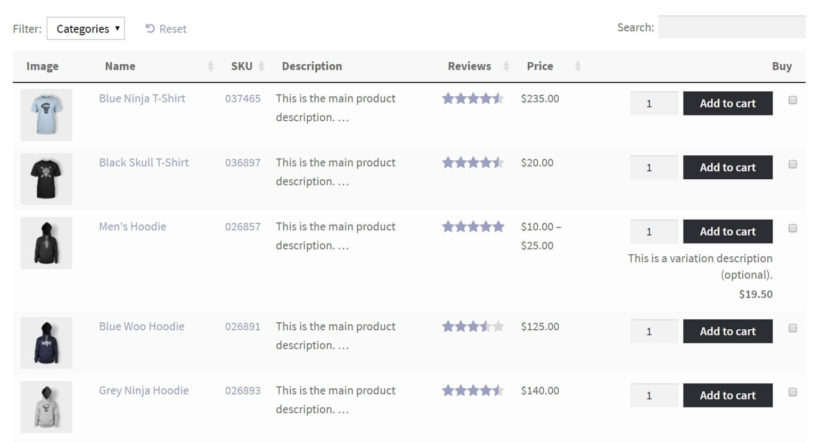
Task: Select the Men's Hoodie buy checkbox
Action: tap(793, 228)
